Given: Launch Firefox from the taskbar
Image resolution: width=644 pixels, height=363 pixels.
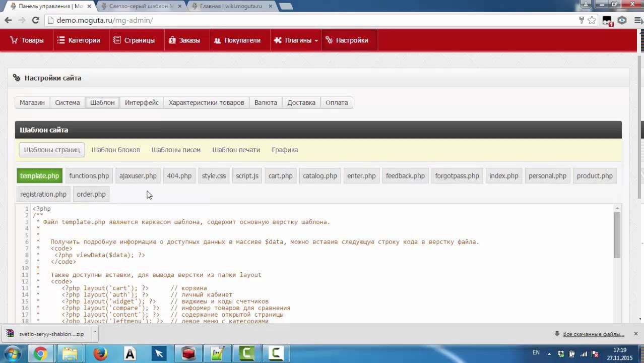Looking at the screenshot, I should pyautogui.click(x=100, y=353).
